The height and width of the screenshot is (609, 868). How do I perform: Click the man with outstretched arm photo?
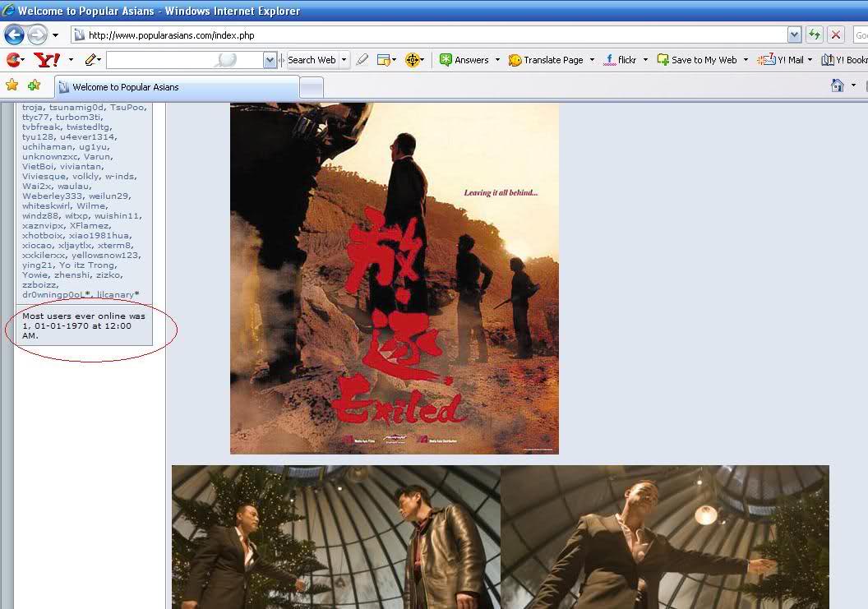click(x=665, y=537)
